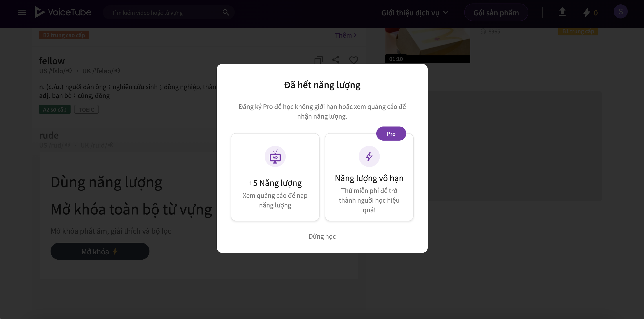Click the VoiceTube logo
Image resolution: width=644 pixels, height=319 pixels.
(x=63, y=12)
